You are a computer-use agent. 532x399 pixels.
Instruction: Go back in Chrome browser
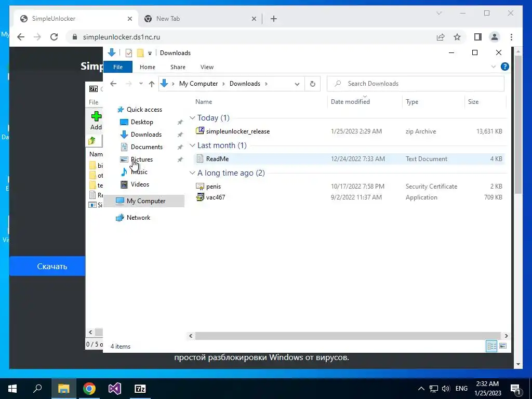pyautogui.click(x=21, y=37)
